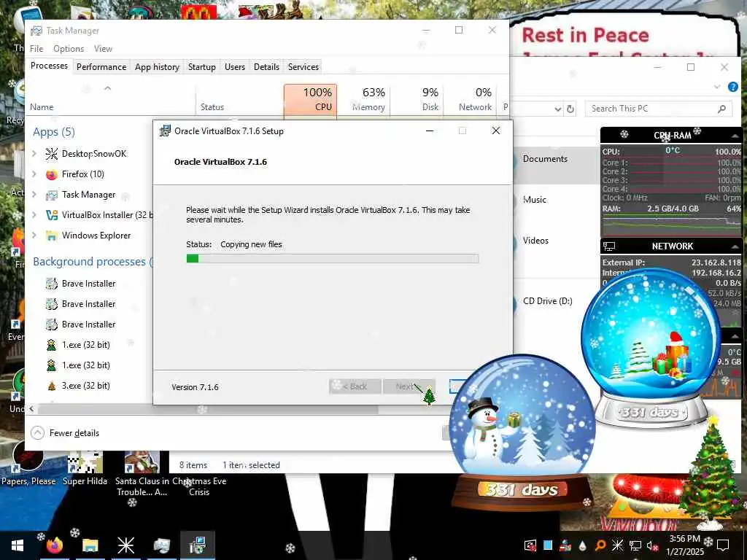Expand the Windows Explorer process entry

click(34, 236)
